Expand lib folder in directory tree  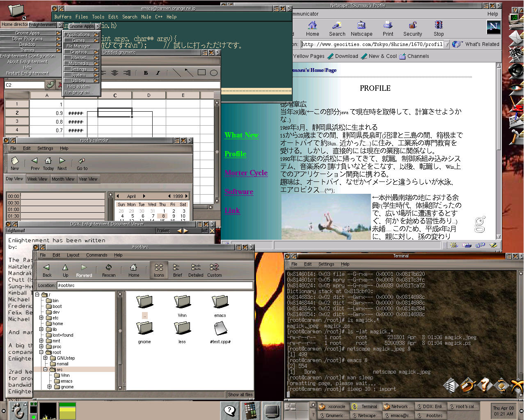tap(41, 329)
